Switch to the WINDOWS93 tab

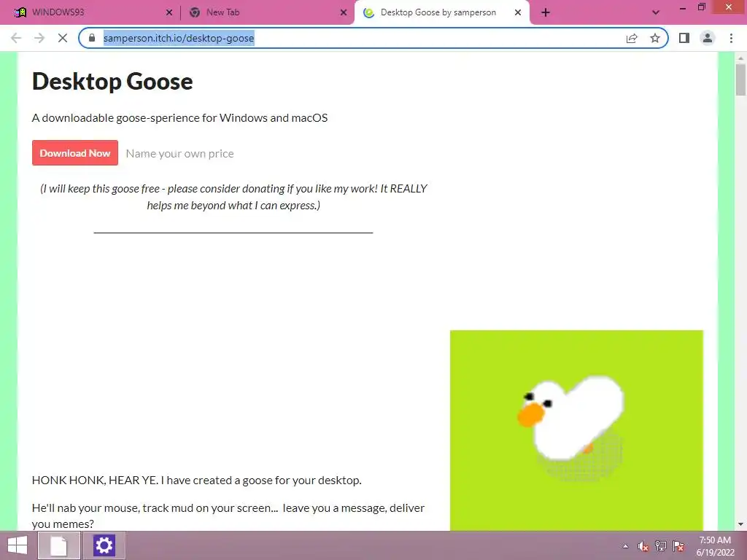pos(90,12)
